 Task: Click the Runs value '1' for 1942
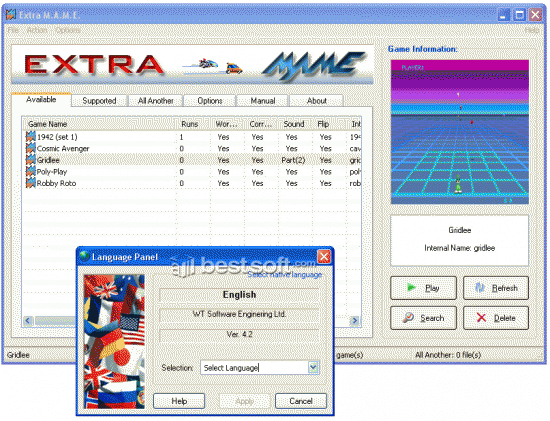(x=181, y=137)
